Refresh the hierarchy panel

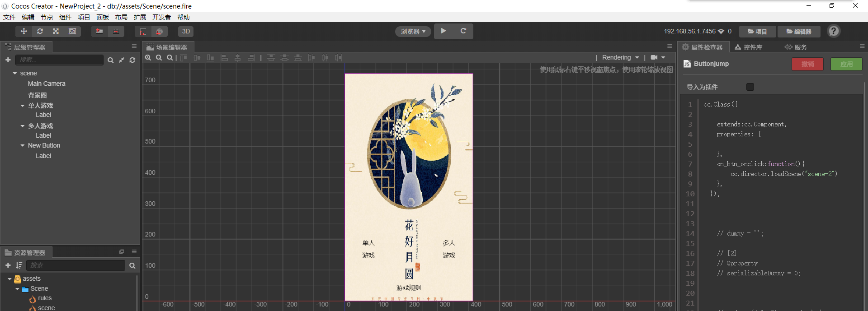pos(132,60)
